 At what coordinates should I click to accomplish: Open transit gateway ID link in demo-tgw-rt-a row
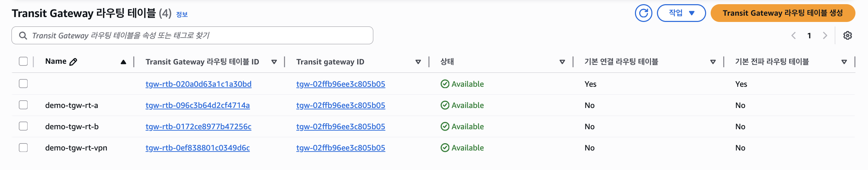coord(341,105)
